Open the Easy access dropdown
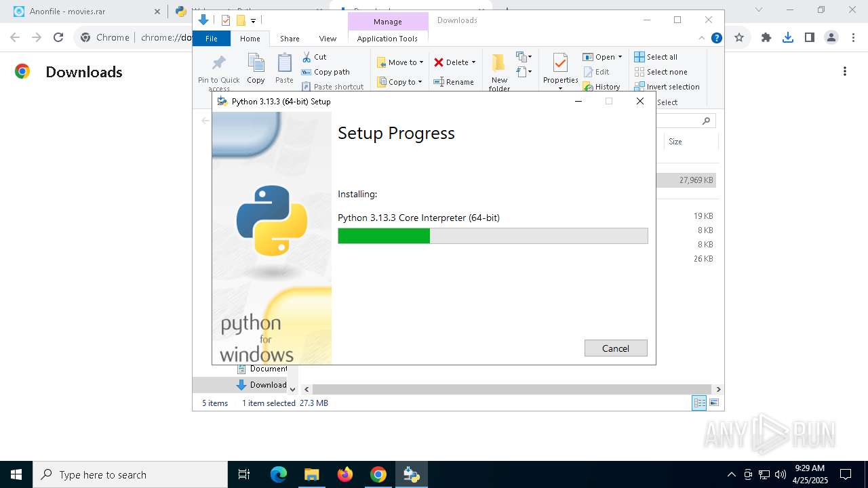The width and height of the screenshot is (868, 488). (524, 71)
